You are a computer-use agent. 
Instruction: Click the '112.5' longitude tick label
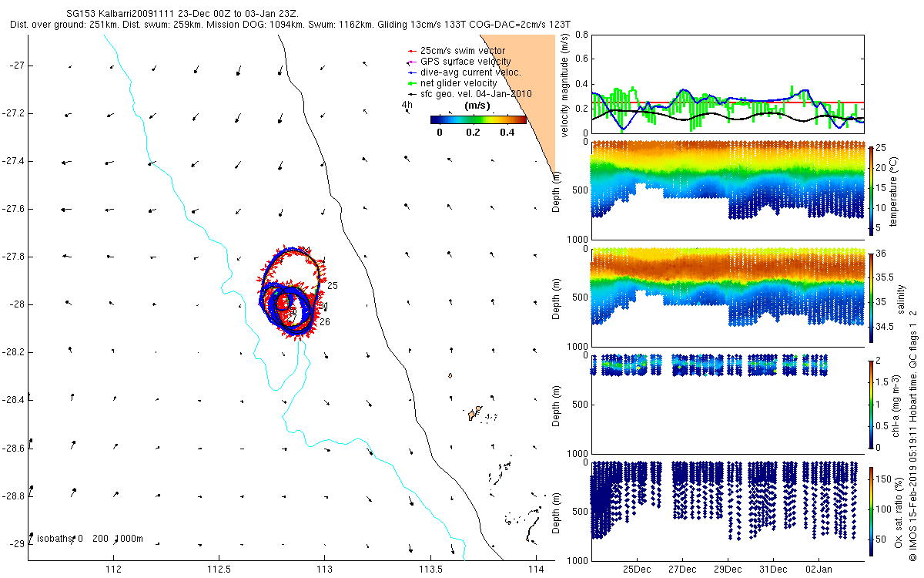click(219, 570)
